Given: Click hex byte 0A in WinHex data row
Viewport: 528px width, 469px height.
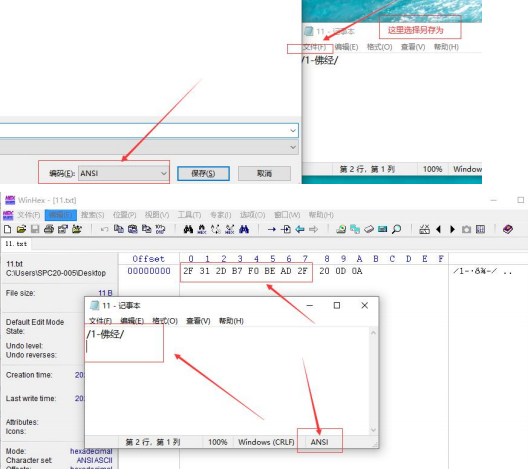Looking at the screenshot, I should tap(357, 271).
